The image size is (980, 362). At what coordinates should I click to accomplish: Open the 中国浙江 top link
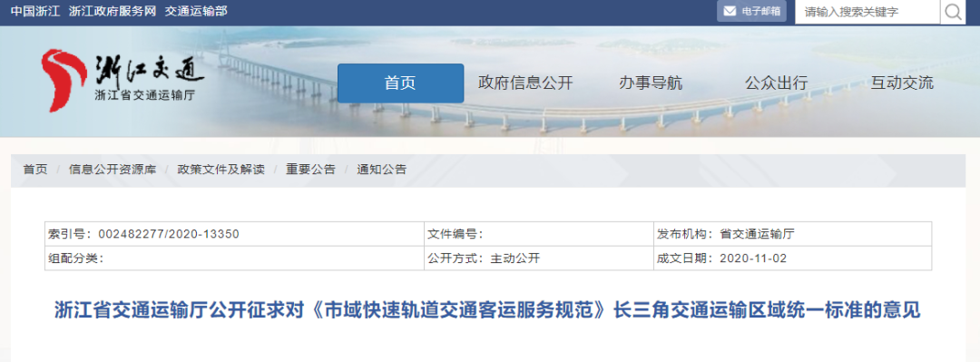[x=35, y=11]
